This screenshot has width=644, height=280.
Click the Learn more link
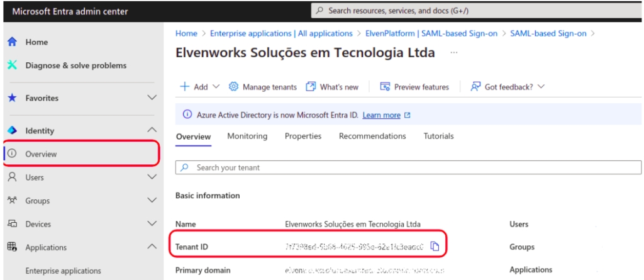pos(381,115)
